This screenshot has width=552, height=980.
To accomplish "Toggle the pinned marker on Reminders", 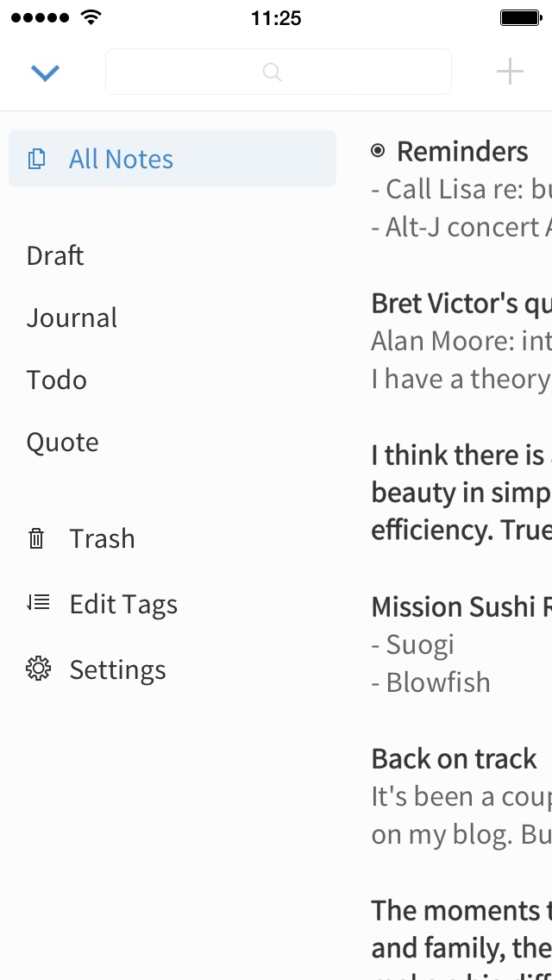I will click(x=378, y=151).
